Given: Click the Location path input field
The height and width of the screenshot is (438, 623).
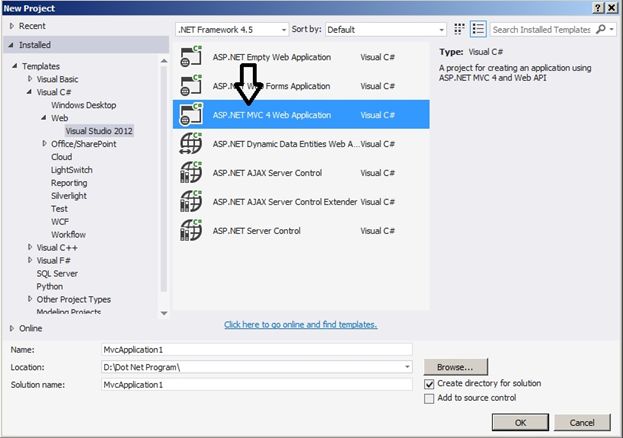Looking at the screenshot, I should point(252,367).
